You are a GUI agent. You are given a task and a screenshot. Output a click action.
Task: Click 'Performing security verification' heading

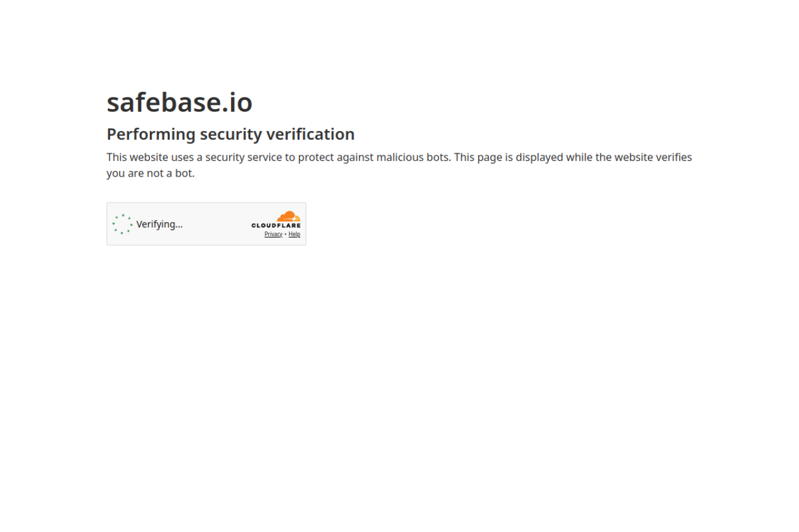pos(231,134)
